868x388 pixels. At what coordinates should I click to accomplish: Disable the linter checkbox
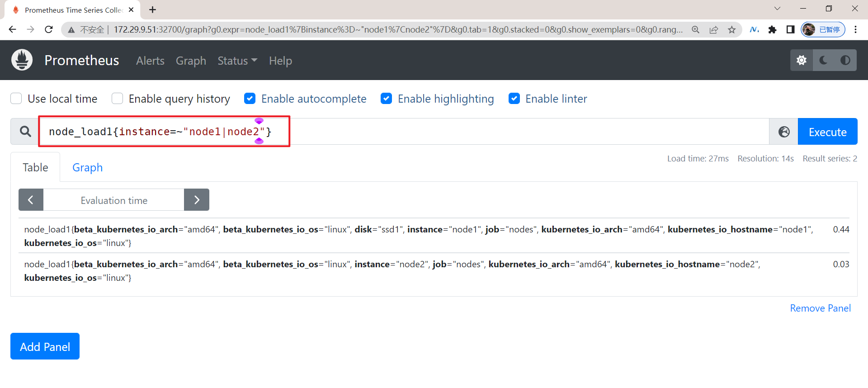pyautogui.click(x=514, y=99)
